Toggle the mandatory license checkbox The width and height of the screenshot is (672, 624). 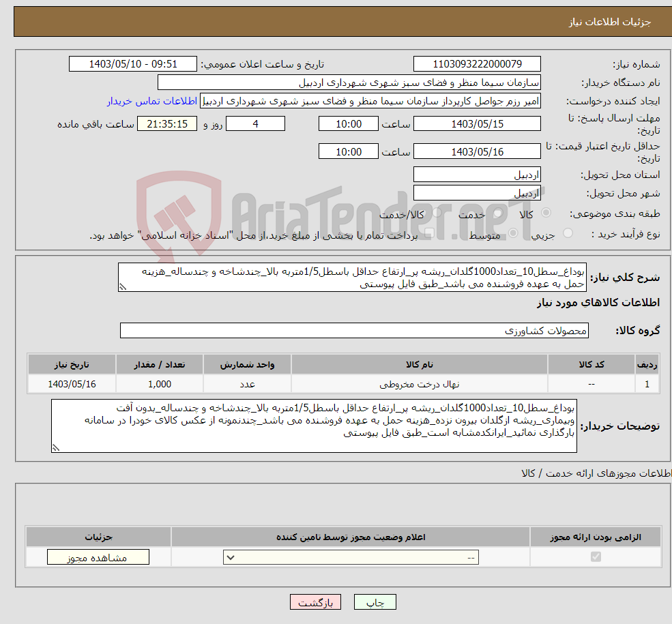click(596, 556)
